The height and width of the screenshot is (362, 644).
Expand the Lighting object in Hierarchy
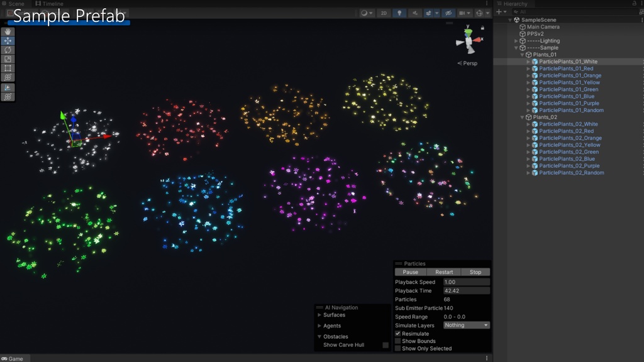coord(516,41)
